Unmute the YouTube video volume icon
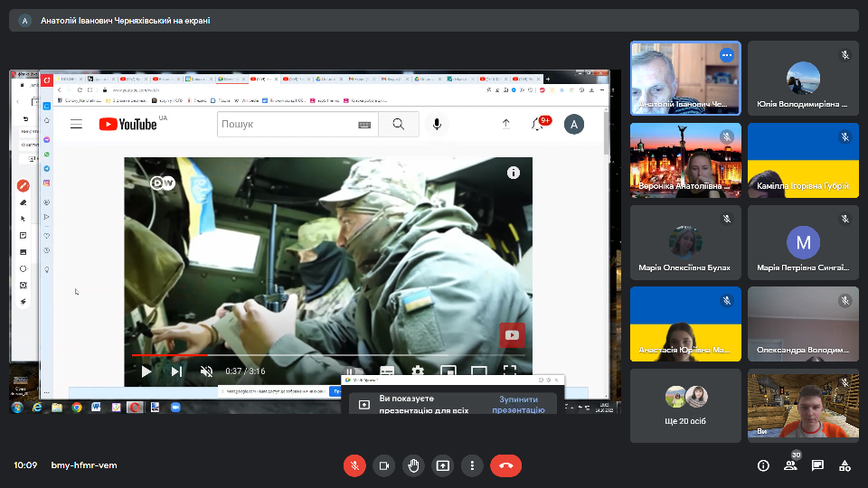Screen dimensions: 868x488 coord(206,371)
